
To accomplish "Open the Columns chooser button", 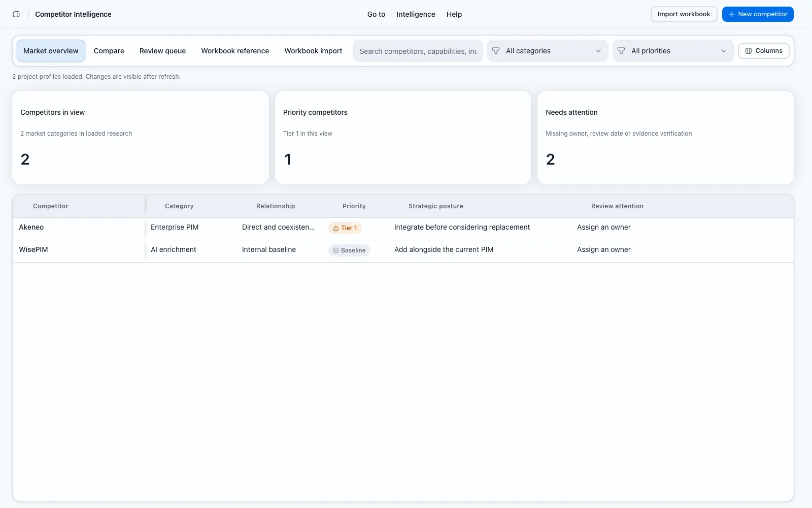I will point(763,51).
